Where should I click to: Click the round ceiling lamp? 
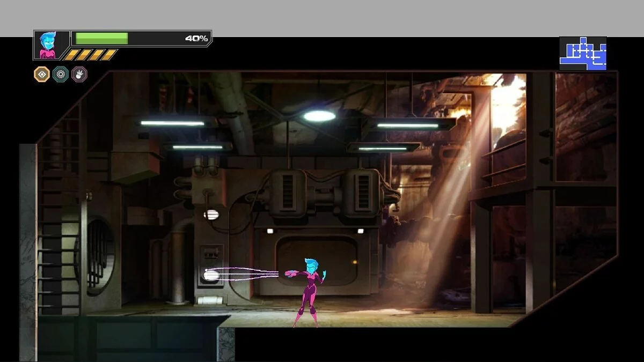coord(319,116)
